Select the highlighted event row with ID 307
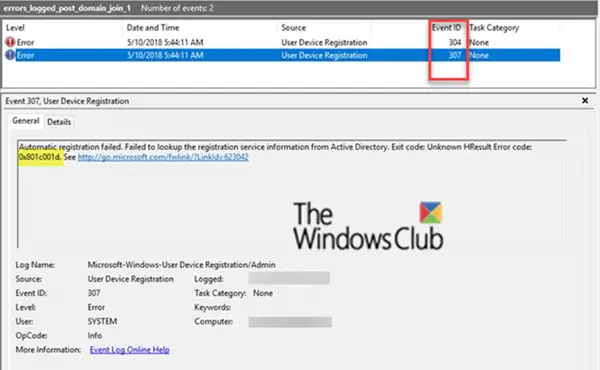This screenshot has height=370, width=600. pyautogui.click(x=282, y=55)
